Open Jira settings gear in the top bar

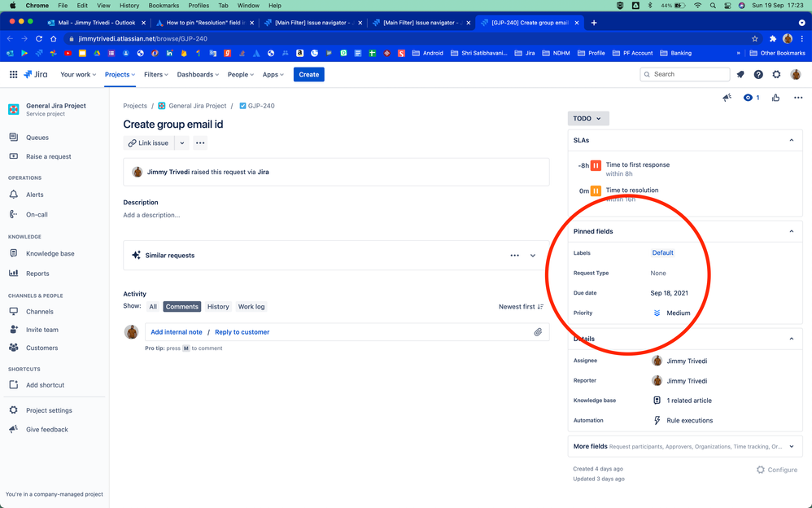(x=776, y=75)
